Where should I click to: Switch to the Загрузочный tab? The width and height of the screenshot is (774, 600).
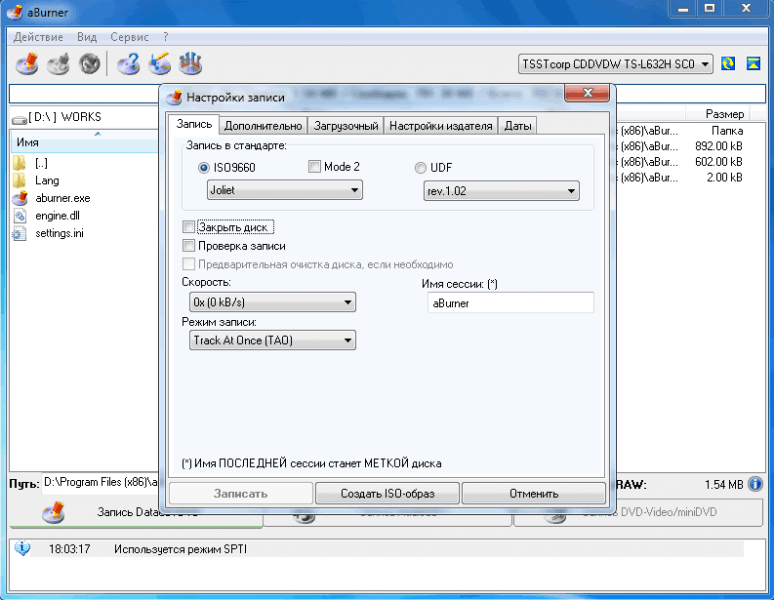point(346,126)
